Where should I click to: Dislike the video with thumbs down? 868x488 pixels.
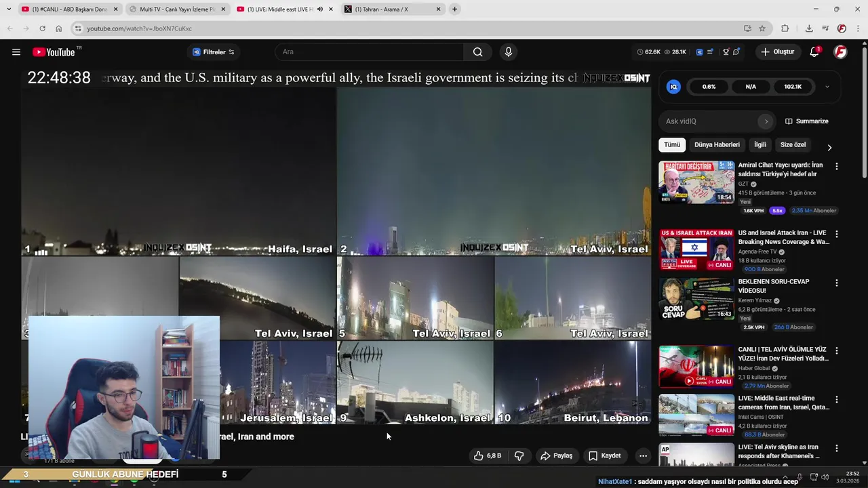519,455
